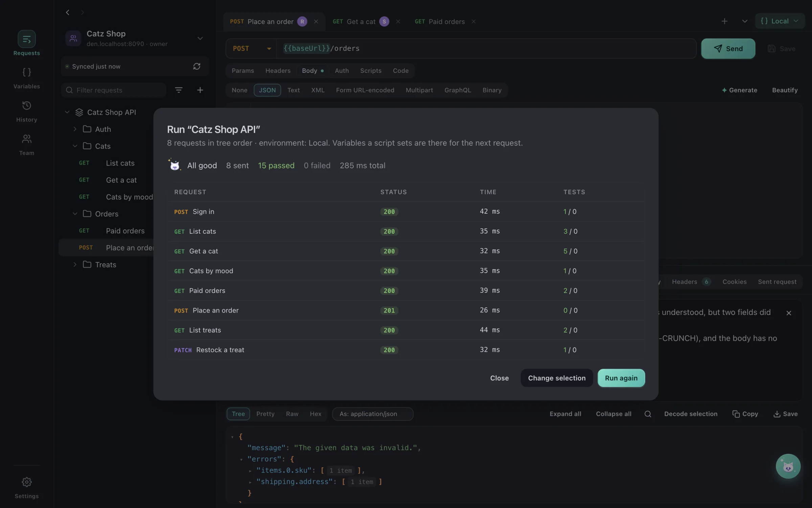Click the sync refresh icon
Image resolution: width=812 pixels, height=508 pixels.
tap(197, 66)
